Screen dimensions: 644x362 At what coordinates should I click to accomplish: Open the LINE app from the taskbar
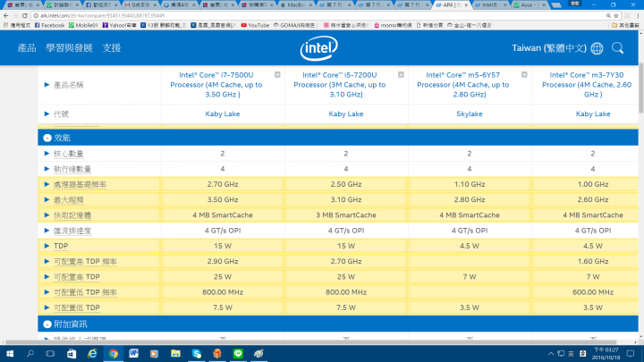click(238, 353)
